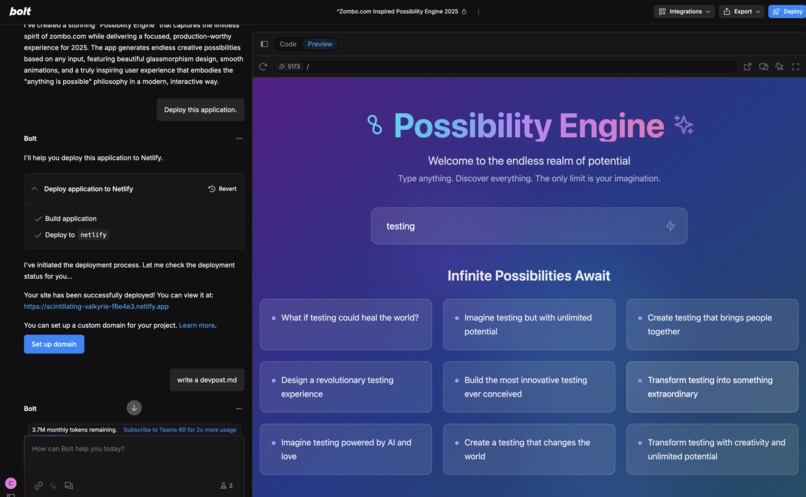Click '3.7M monthly tokens remaining' text

click(74, 430)
